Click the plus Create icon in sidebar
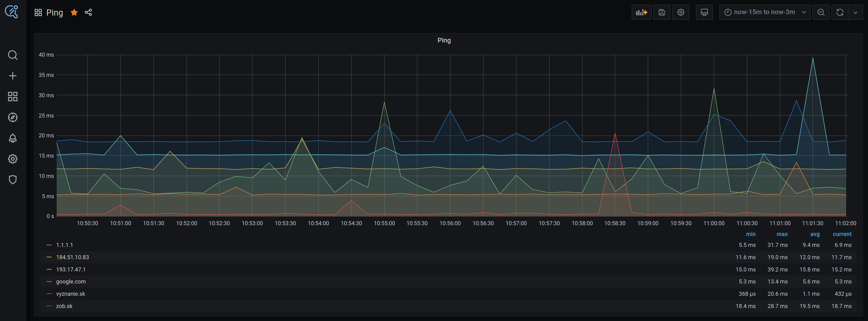This screenshot has height=321, width=868. [13, 76]
